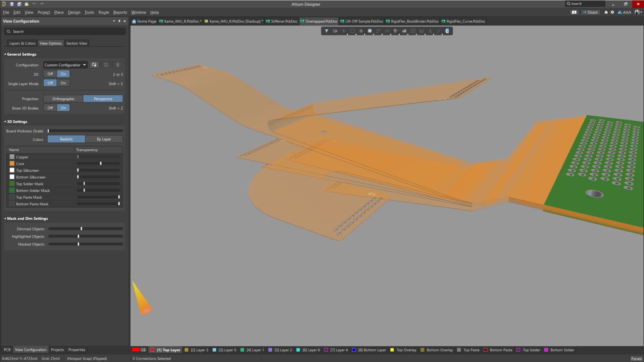Open the Route menu
Image resolution: width=644 pixels, height=362 pixels.
tap(103, 12)
